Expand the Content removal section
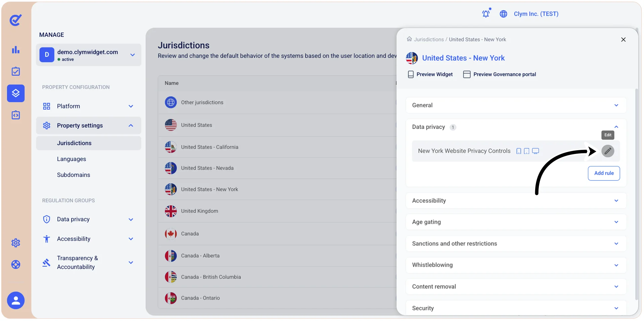The width and height of the screenshot is (644, 321). click(516, 286)
